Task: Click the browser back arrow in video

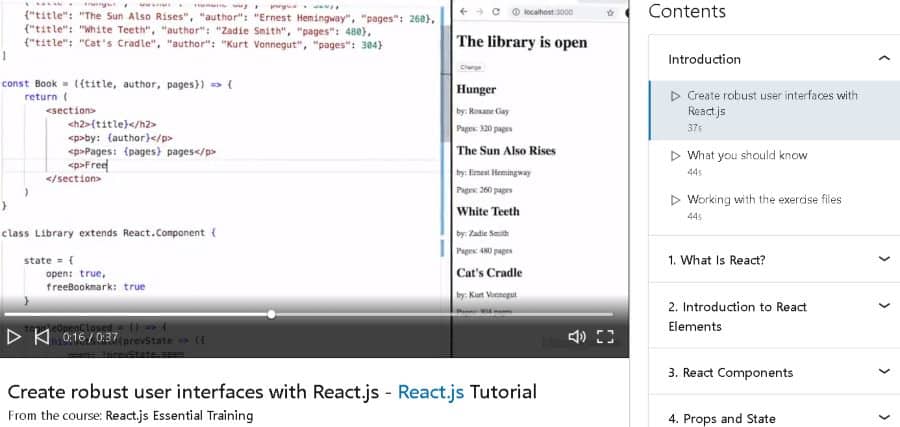Action: [x=464, y=11]
